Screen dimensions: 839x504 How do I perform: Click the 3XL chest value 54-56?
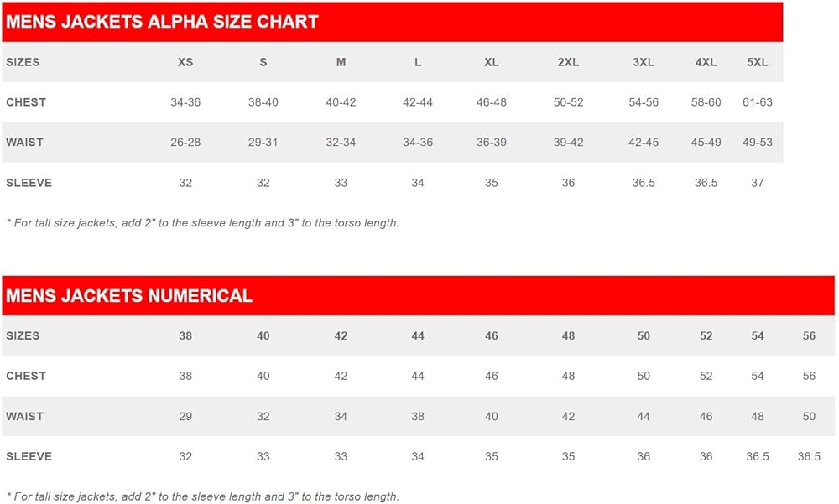click(644, 102)
